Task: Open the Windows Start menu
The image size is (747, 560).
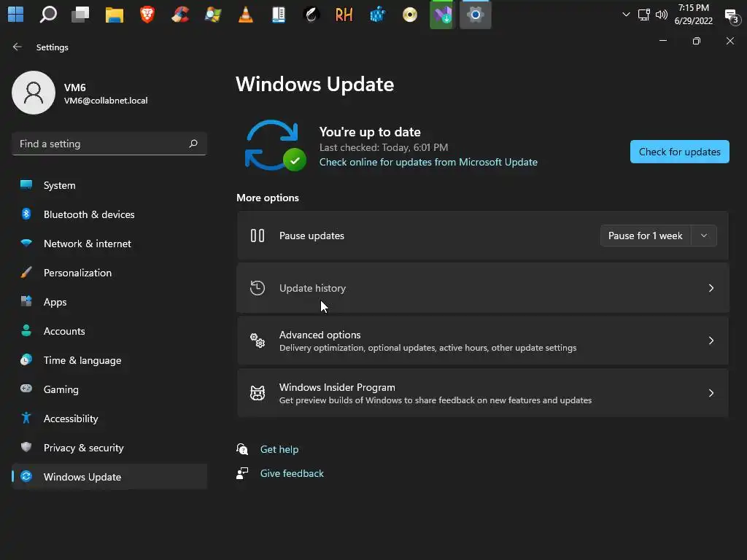Action: click(x=16, y=15)
